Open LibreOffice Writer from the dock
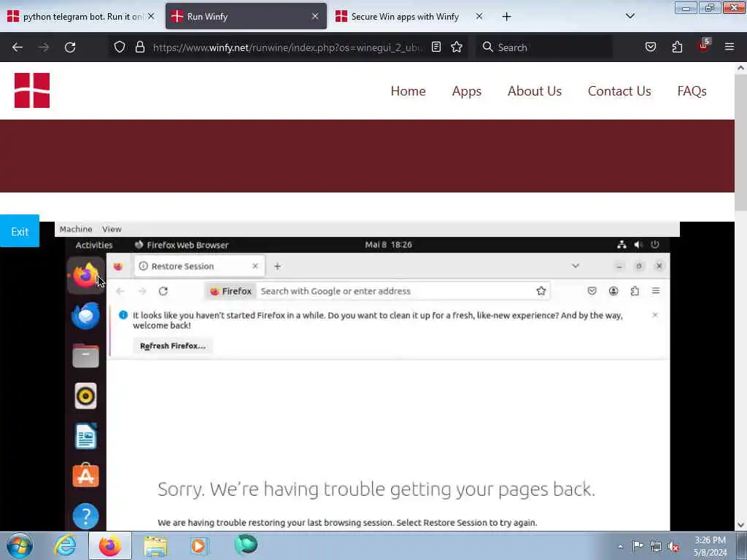This screenshot has width=747, height=560. point(86,436)
